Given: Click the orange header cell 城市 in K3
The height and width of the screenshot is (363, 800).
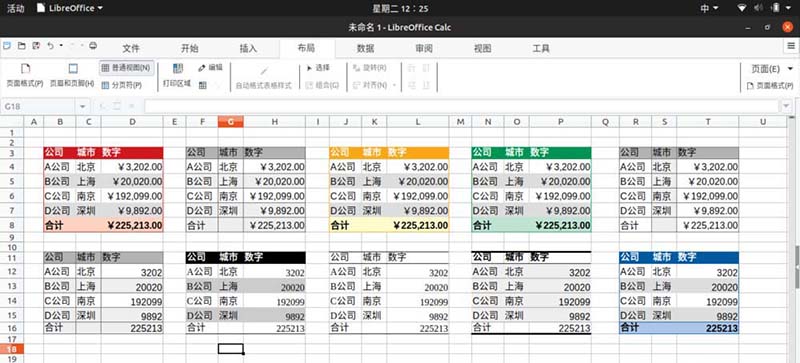Looking at the screenshot, I should coord(374,153).
